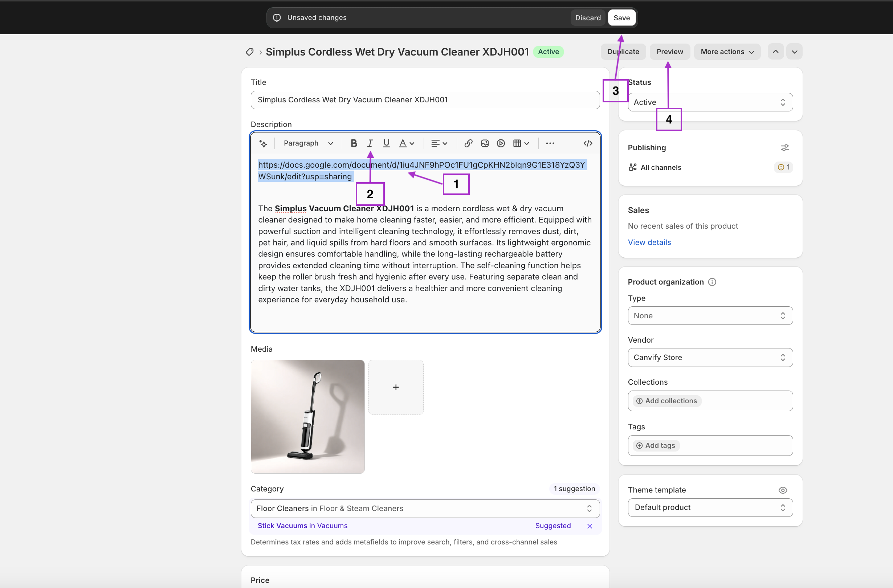Click the All channels row
893x588 pixels.
(x=710, y=167)
